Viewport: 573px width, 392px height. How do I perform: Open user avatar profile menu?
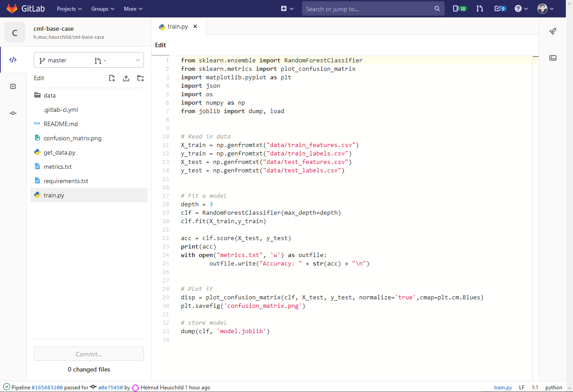(x=545, y=8)
